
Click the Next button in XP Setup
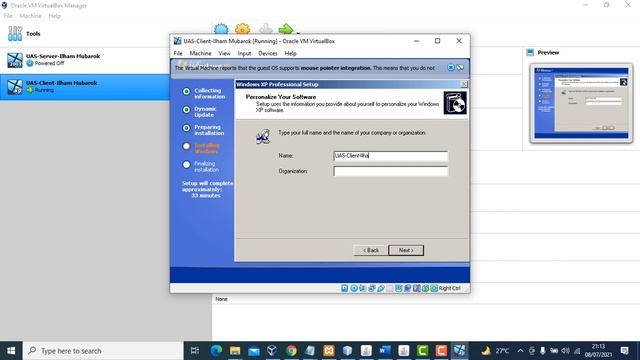click(406, 250)
